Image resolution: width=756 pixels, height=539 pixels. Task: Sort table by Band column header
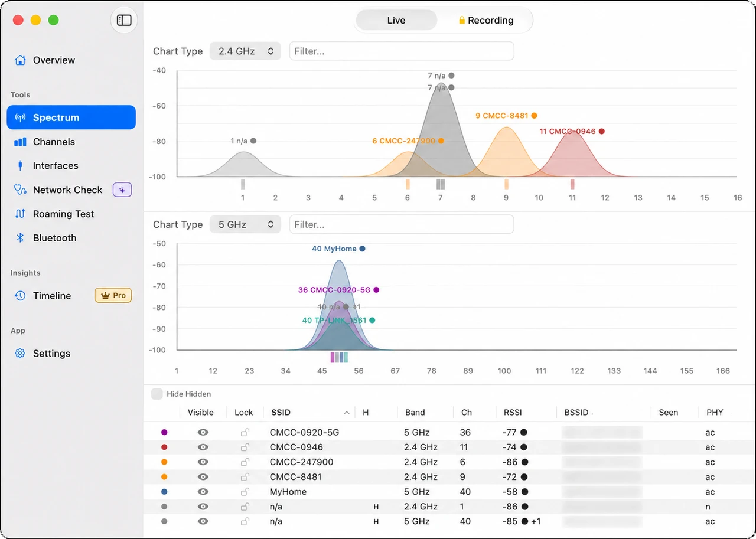click(x=415, y=413)
